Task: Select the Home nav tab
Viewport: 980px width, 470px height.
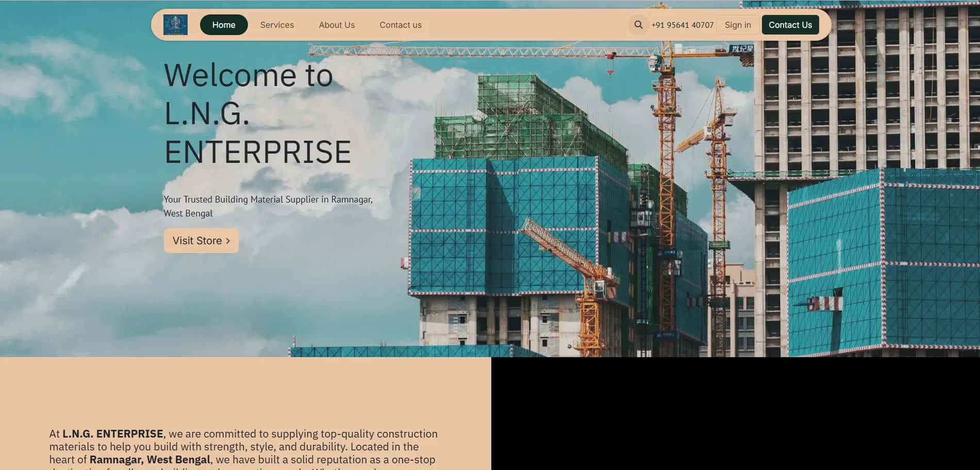Action: [224, 25]
